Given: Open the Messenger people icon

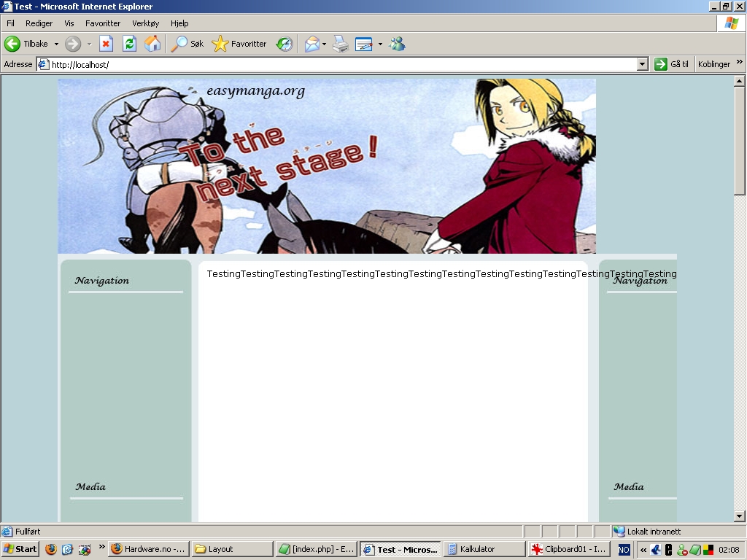Looking at the screenshot, I should (x=397, y=44).
